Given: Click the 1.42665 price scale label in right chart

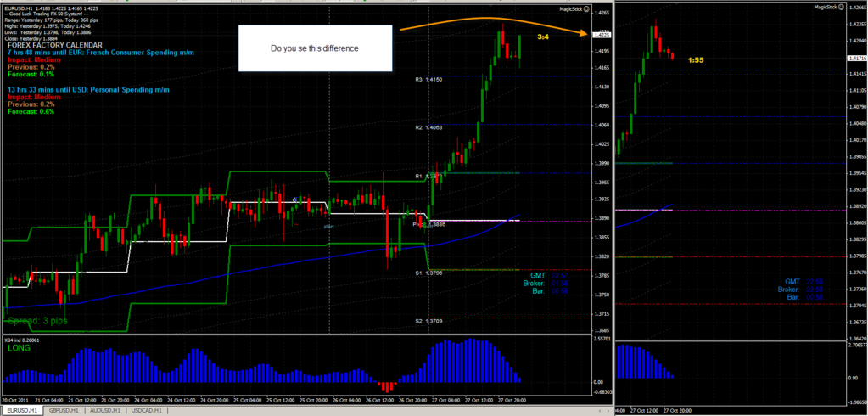Looking at the screenshot, I should (x=857, y=8).
